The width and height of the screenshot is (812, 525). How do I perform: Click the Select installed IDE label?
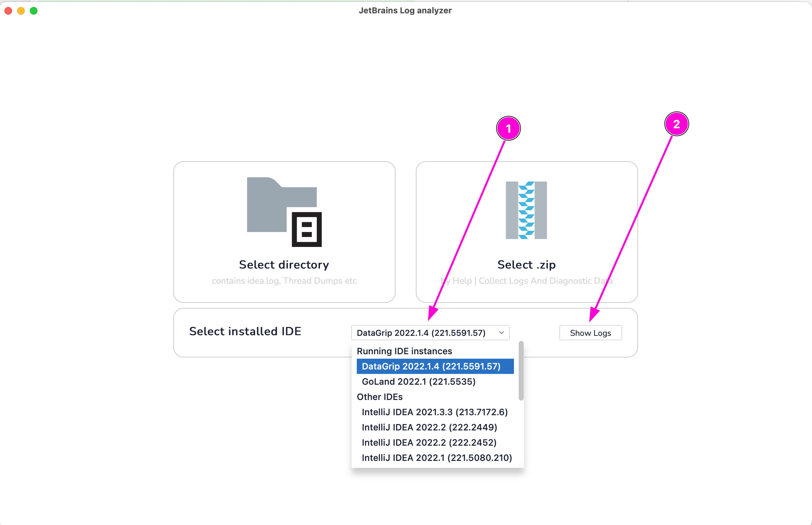click(x=245, y=331)
